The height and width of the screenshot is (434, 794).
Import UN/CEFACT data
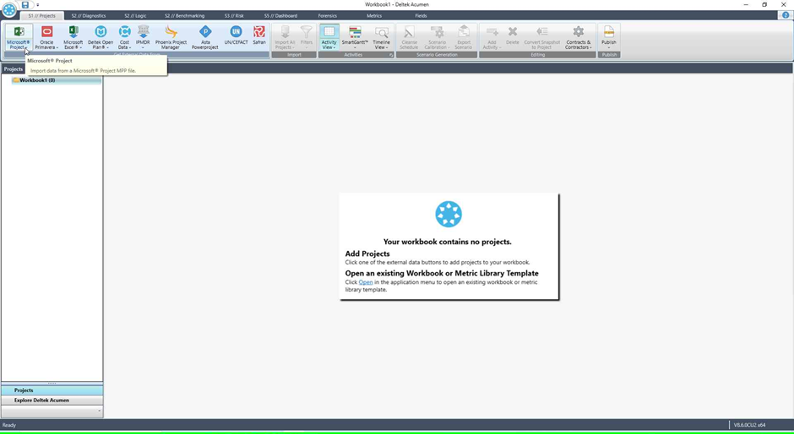click(x=236, y=35)
